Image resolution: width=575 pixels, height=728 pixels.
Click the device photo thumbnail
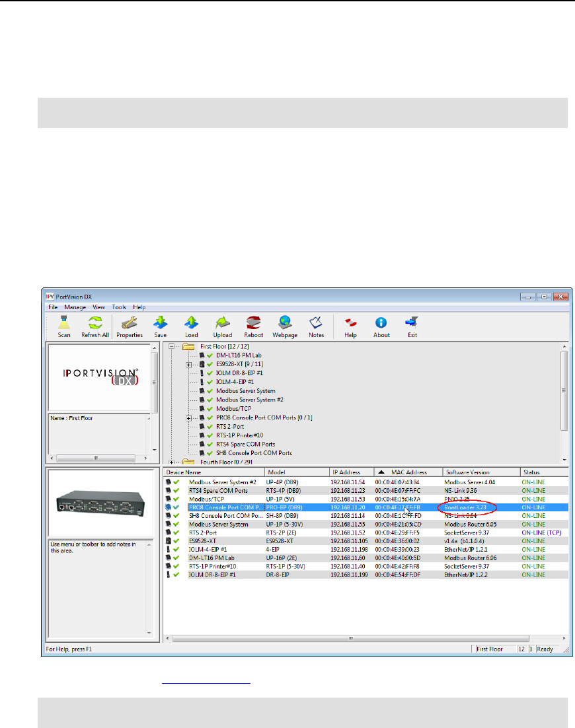(x=100, y=503)
